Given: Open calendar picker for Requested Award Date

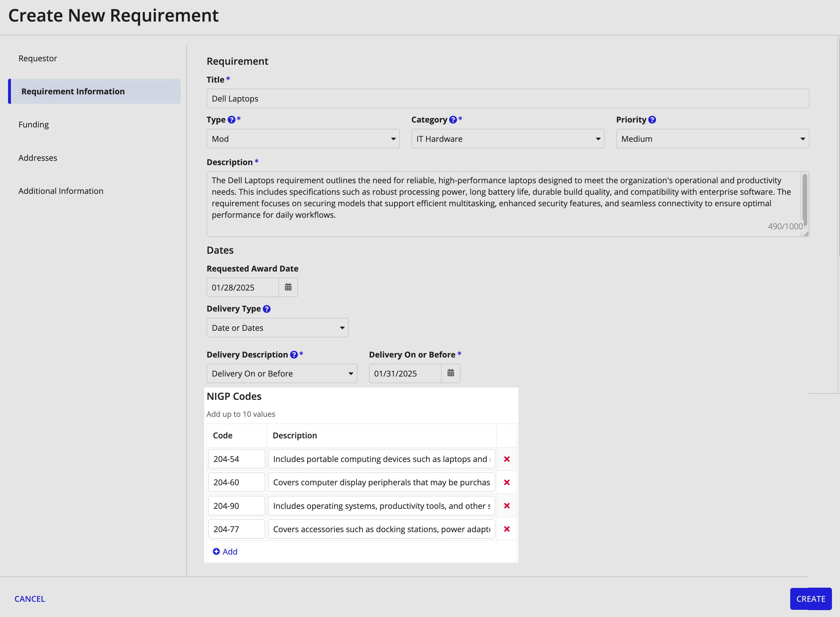Looking at the screenshot, I should 288,287.
